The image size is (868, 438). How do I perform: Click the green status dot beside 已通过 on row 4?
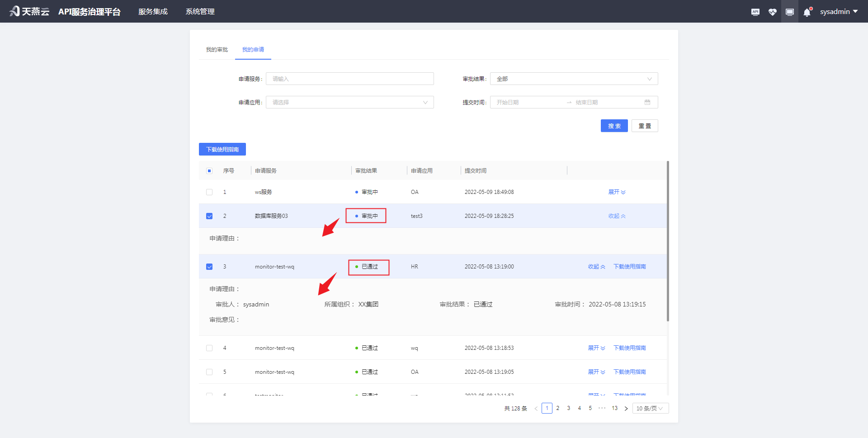357,348
